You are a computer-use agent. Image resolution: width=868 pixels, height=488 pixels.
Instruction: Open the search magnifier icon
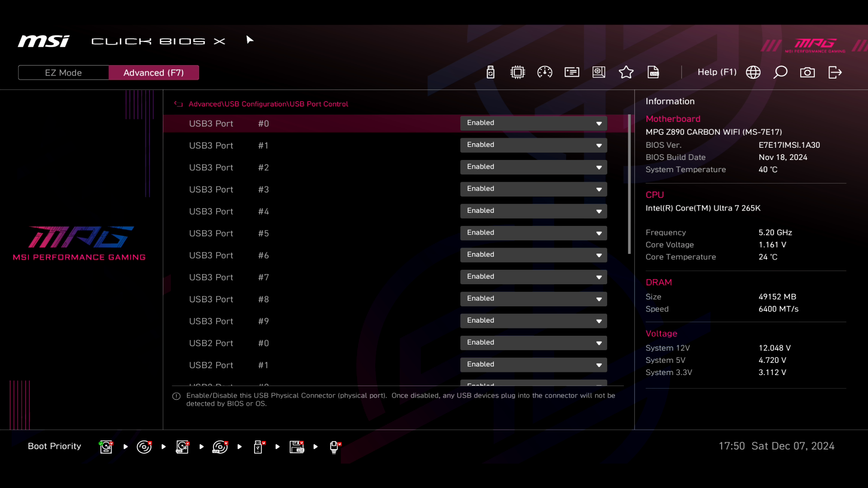coord(780,72)
